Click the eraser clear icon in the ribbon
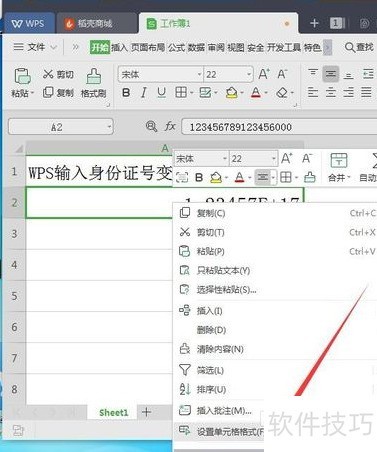Image resolution: width=377 pixels, height=452 pixels. (x=282, y=92)
